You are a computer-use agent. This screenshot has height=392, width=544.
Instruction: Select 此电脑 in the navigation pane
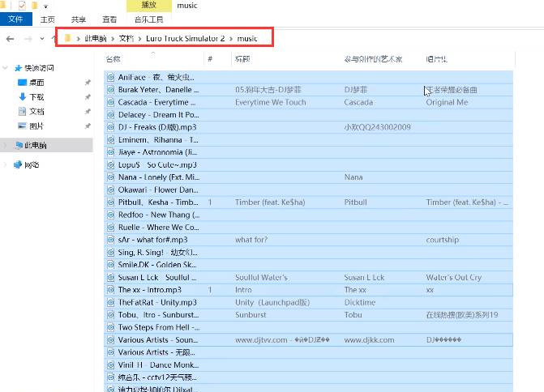tap(36, 145)
